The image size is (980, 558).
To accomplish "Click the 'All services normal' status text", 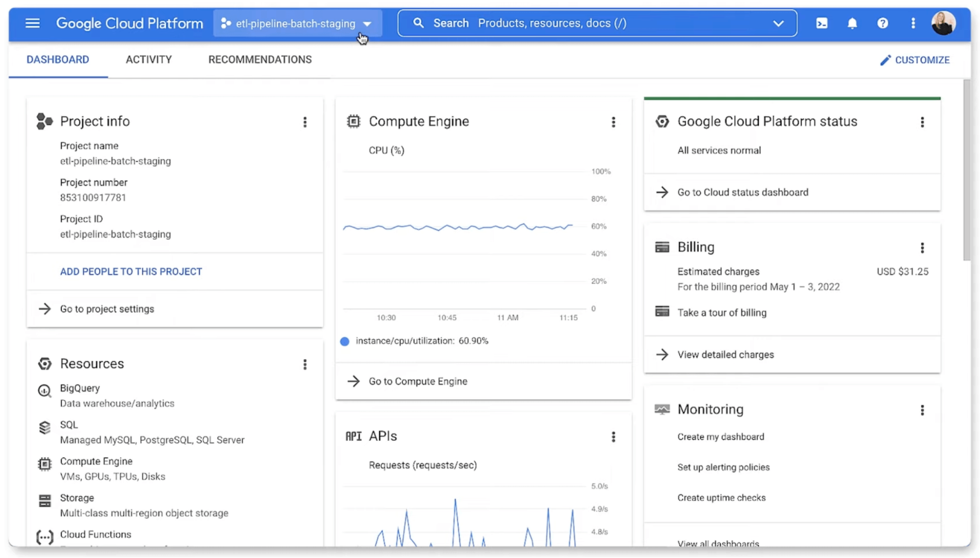I will (x=719, y=151).
